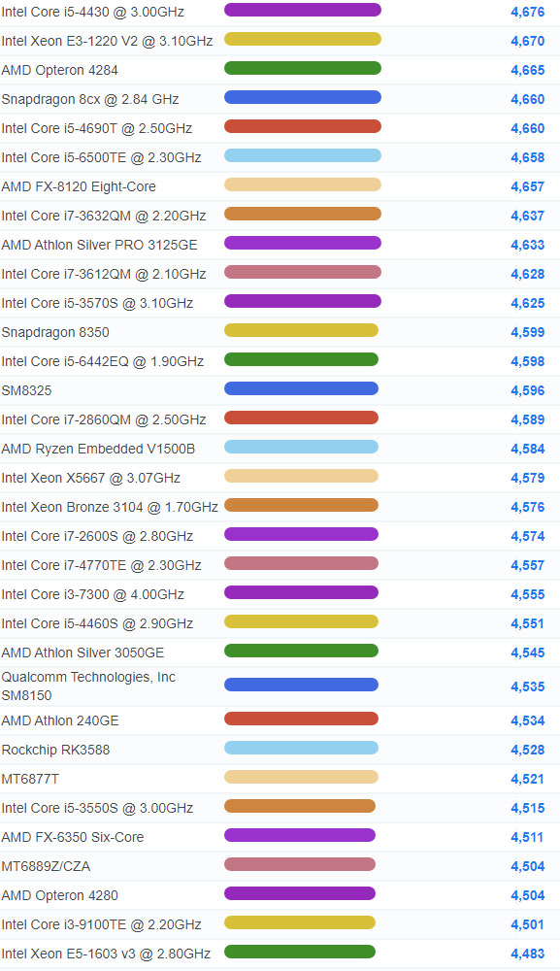Image resolution: width=560 pixels, height=971 pixels.
Task: Click the 4,637 score value
Action: (528, 216)
